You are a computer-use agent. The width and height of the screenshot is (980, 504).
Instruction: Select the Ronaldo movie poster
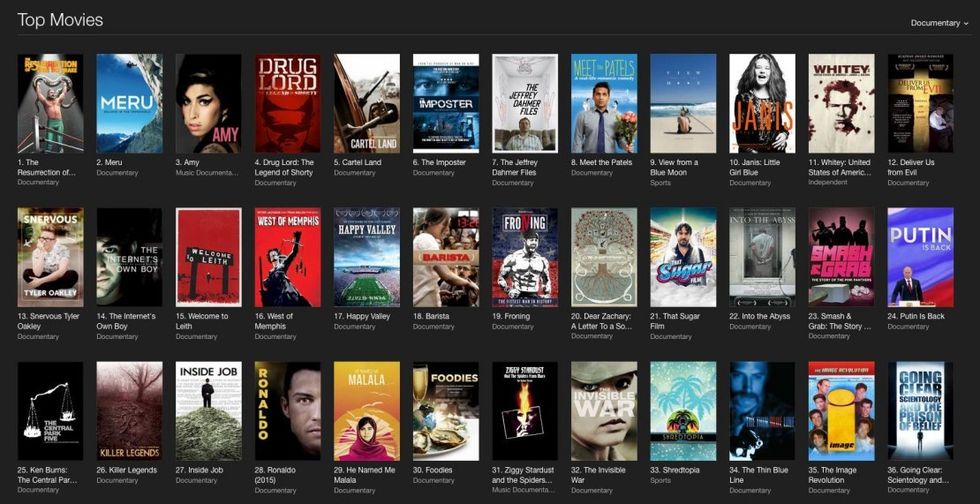click(288, 411)
